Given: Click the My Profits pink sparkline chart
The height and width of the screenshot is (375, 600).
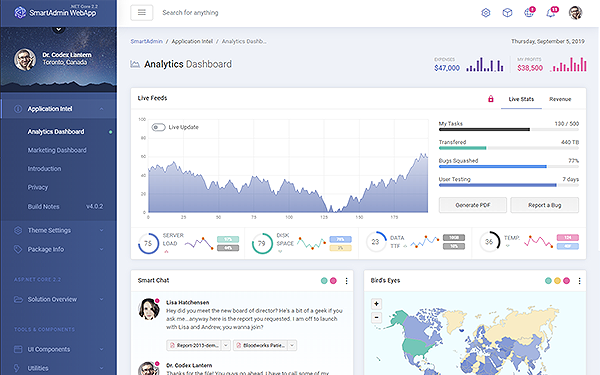Looking at the screenshot, I should coord(568,65).
